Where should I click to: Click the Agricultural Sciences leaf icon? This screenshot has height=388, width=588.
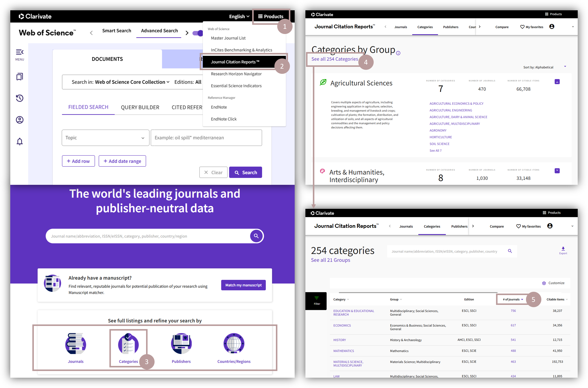323,82
